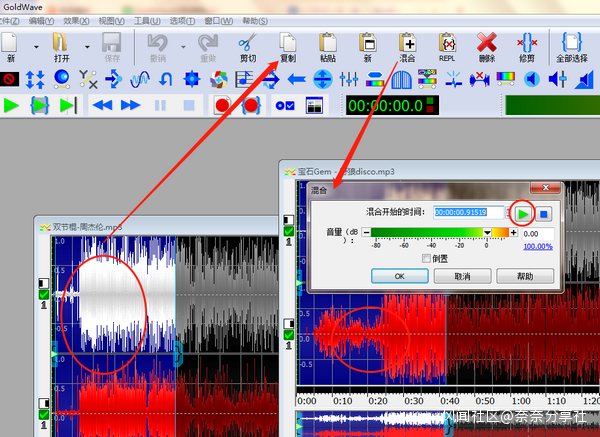Click OK in the 混合 dialog

click(398, 276)
